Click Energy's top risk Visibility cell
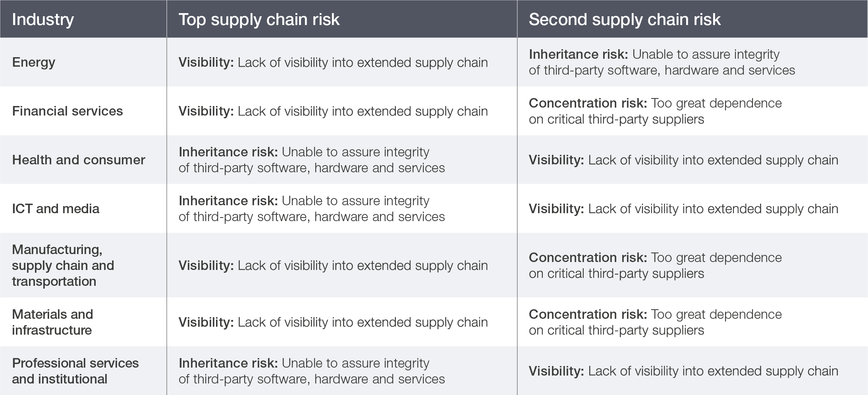Viewport: 868px width, 395px height. pos(333,62)
